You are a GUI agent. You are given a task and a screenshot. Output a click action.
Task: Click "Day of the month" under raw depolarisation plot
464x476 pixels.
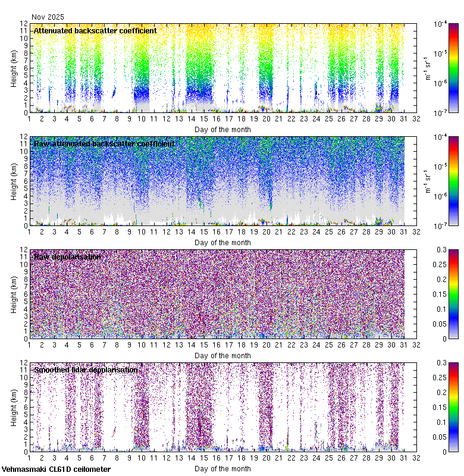(222, 356)
